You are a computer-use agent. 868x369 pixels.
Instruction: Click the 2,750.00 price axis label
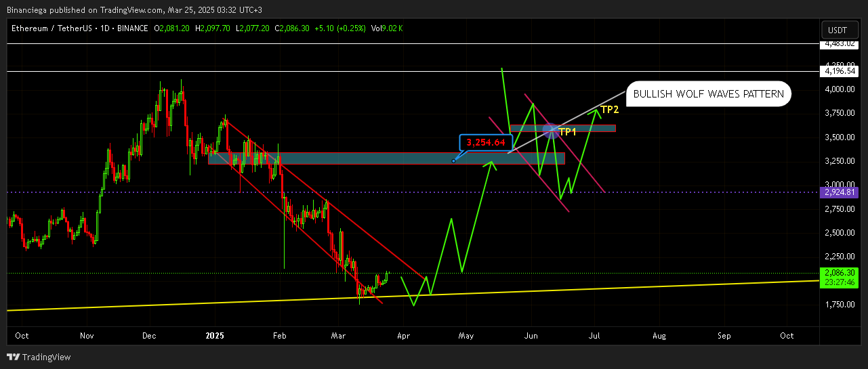[839, 209]
